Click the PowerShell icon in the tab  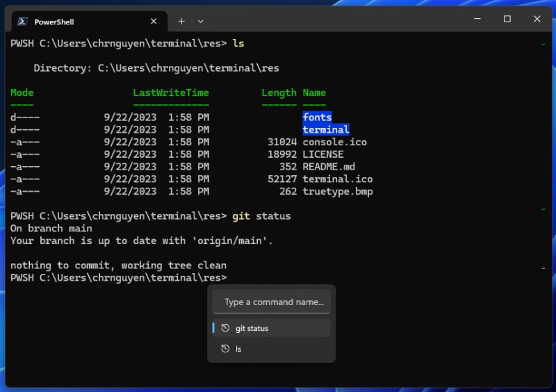point(22,22)
